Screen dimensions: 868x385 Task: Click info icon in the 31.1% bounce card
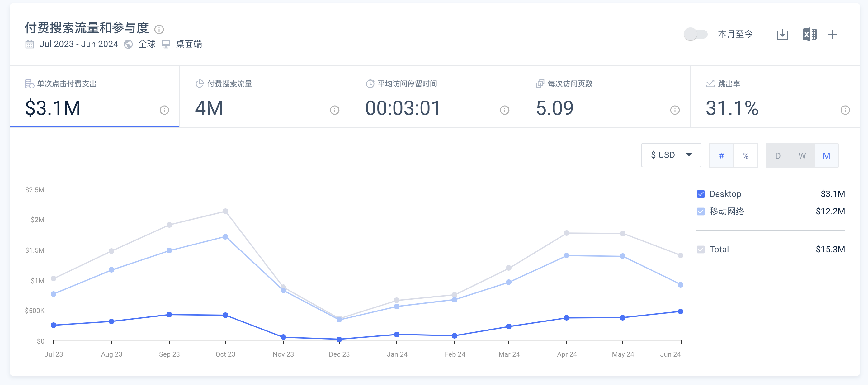[845, 110]
